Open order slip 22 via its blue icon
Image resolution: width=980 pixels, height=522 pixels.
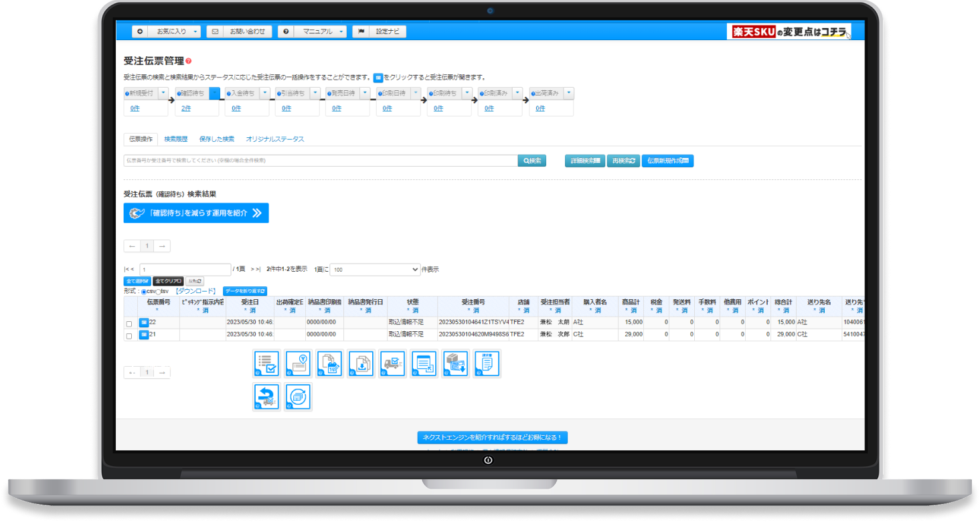pyautogui.click(x=143, y=323)
